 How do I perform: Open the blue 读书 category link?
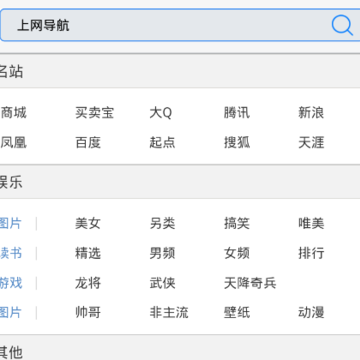(11, 253)
